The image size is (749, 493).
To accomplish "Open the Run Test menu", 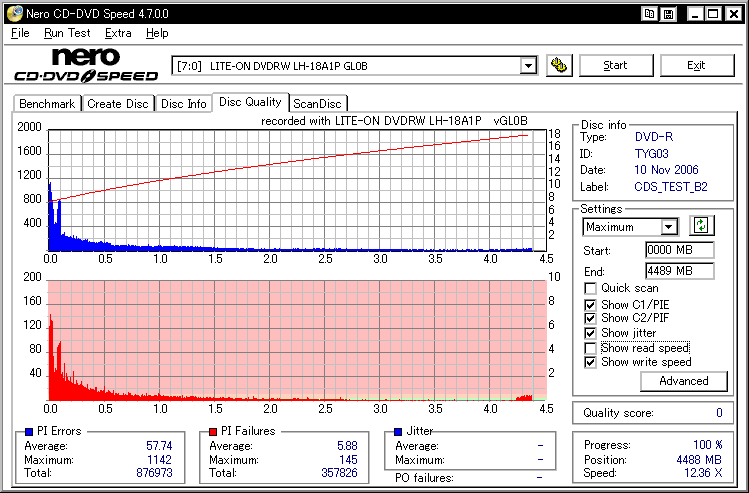I will click(67, 33).
